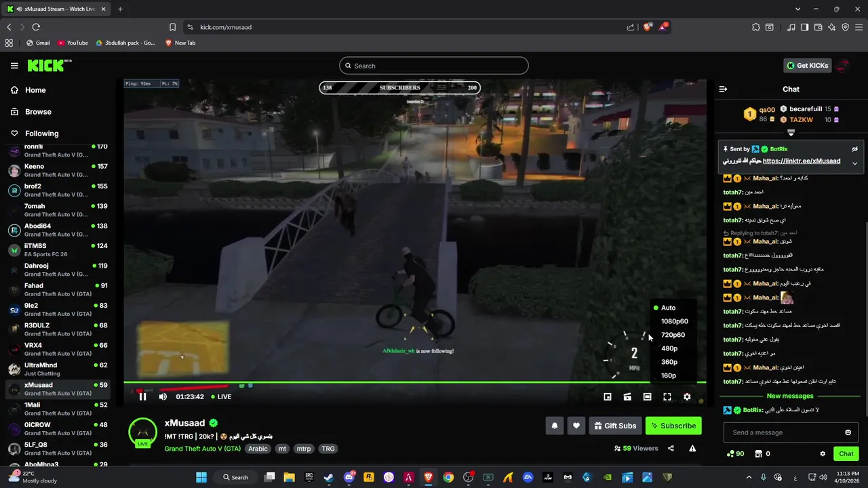Open chat settings gear icon

[823, 454]
